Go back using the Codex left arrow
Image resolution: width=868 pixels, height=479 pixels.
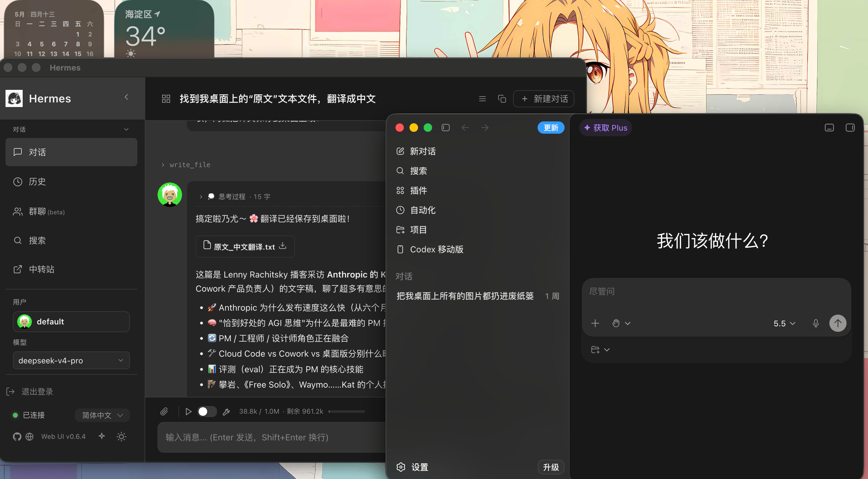(x=465, y=128)
